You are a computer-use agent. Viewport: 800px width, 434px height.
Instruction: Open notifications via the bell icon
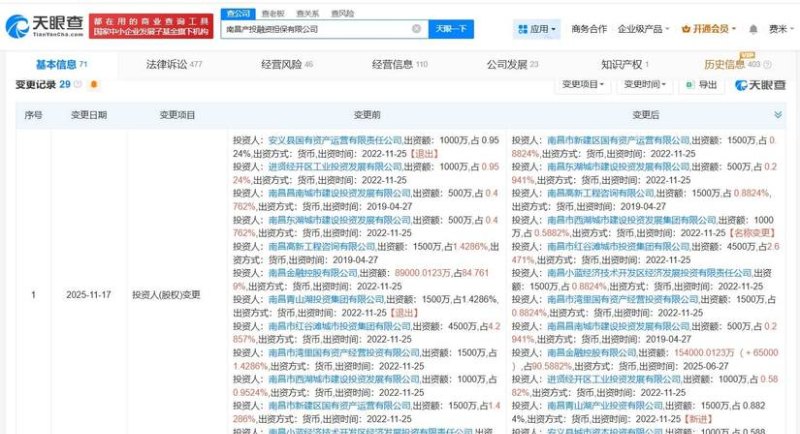click(x=753, y=29)
